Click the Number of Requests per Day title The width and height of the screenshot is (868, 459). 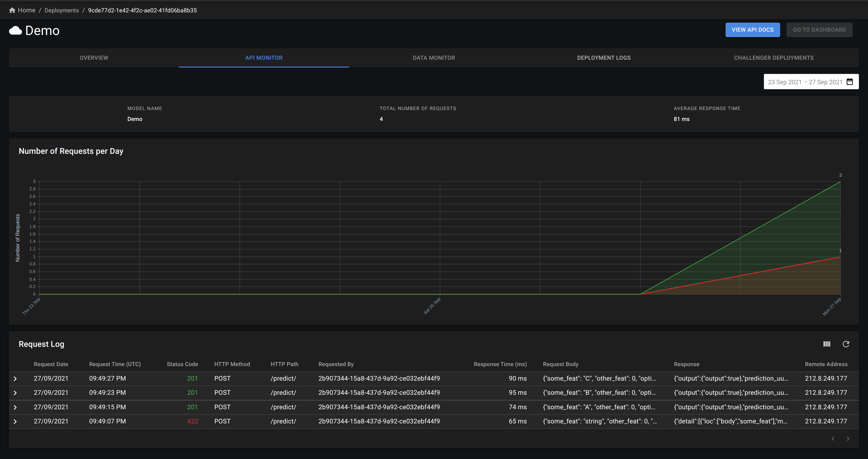(71, 151)
